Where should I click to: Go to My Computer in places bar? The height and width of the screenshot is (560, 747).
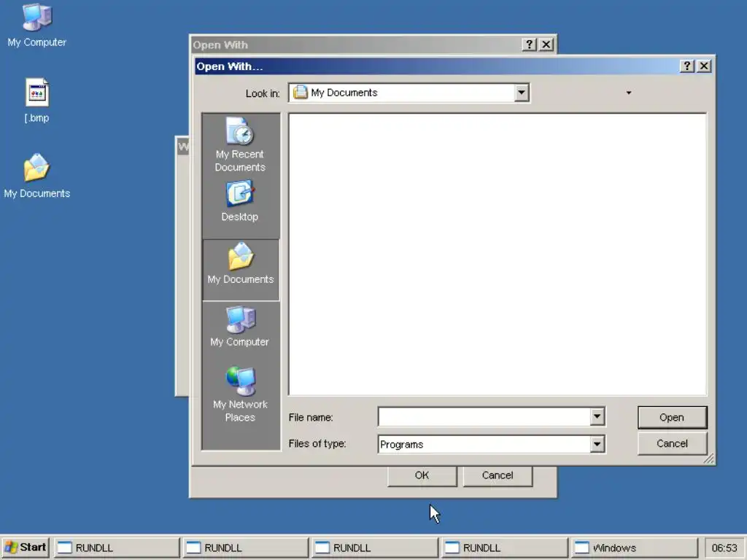point(240,327)
